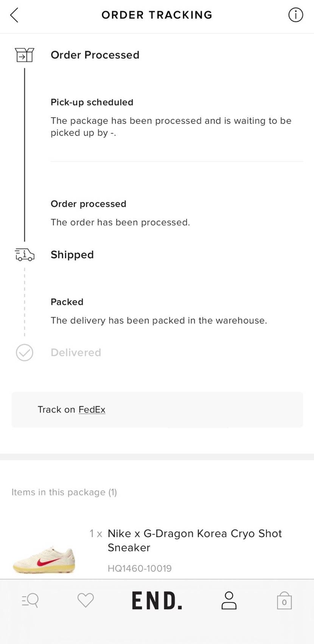The height and width of the screenshot is (644, 314).
Task: Open the shopping bag icon
Action: pyautogui.click(x=284, y=601)
